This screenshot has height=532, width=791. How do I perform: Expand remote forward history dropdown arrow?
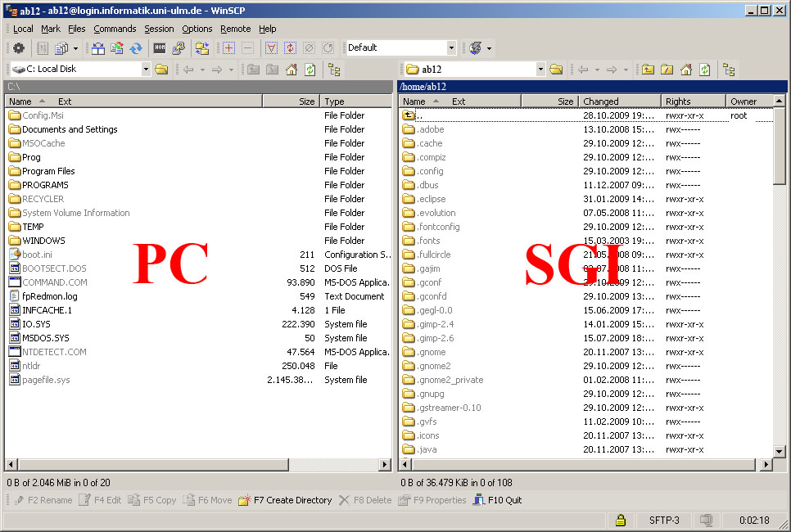(x=626, y=70)
